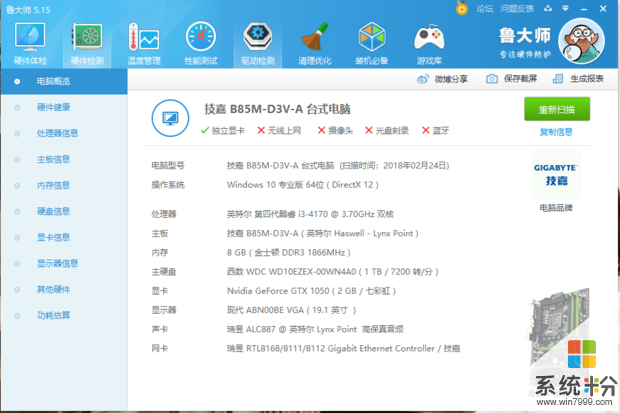Click the skin/download icon in title bar
The height and width of the screenshot is (413, 620).
[x=548, y=8]
